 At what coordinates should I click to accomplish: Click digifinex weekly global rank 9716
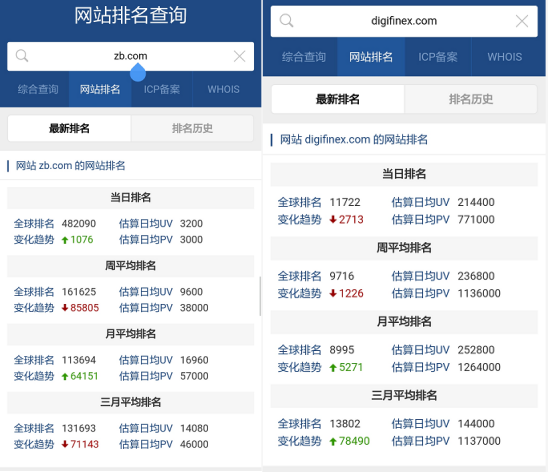342,276
